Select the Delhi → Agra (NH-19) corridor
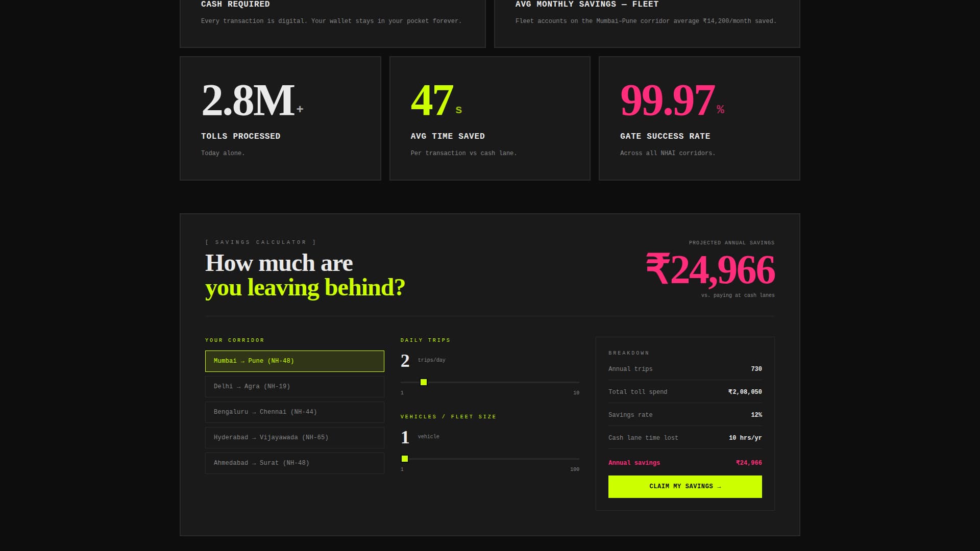The height and width of the screenshot is (551, 980). (x=294, y=386)
